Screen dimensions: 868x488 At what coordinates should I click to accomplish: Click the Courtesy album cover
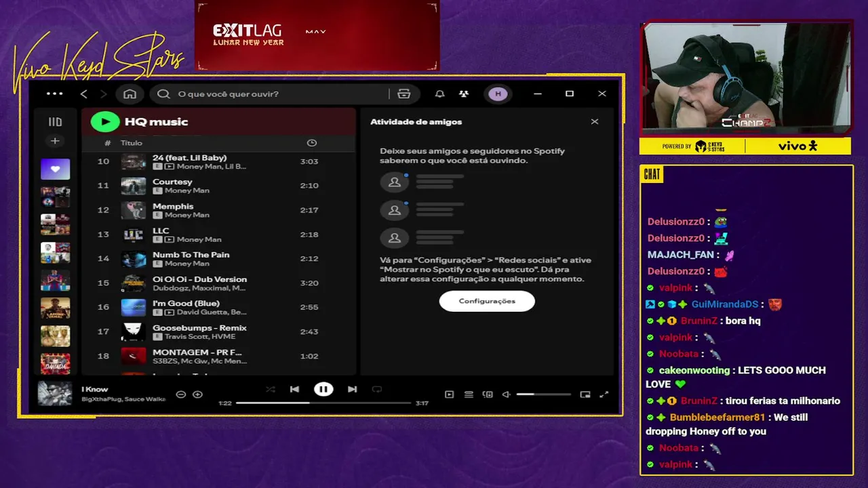pos(134,186)
